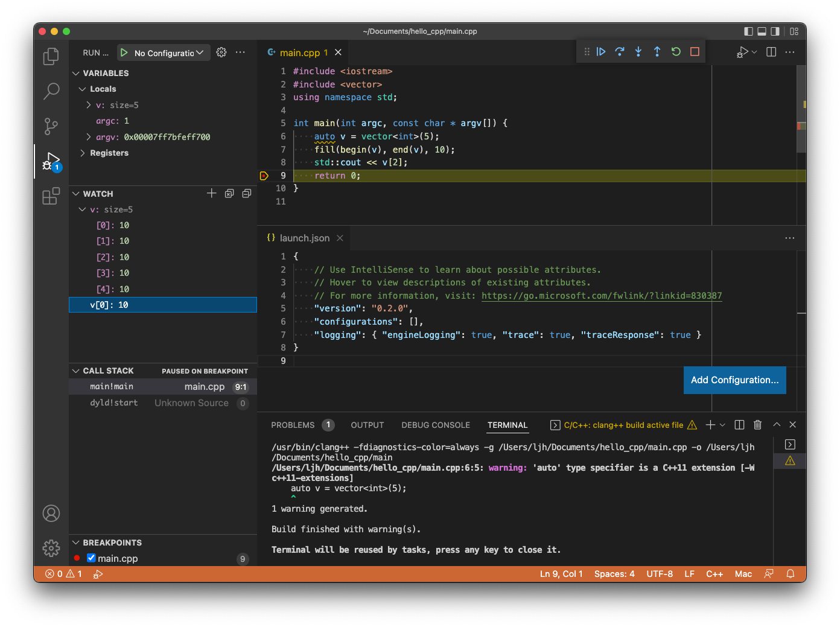Stop debugging with the red square icon

(694, 51)
